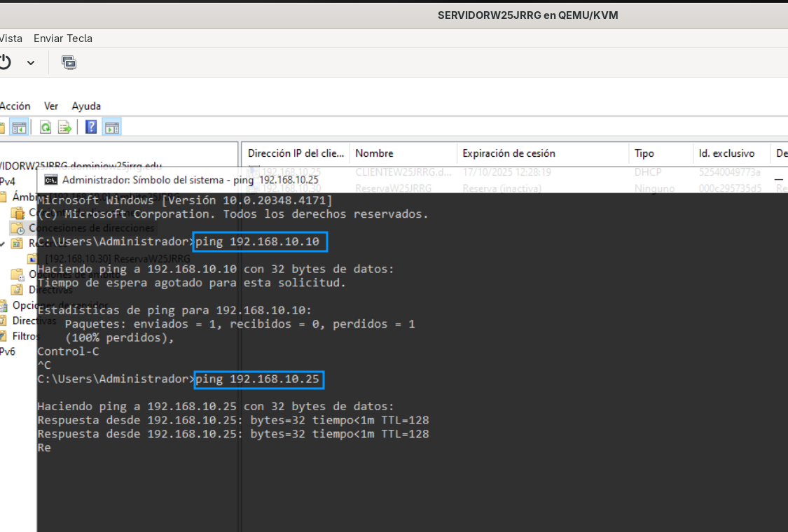Open the shutdown options dropdown arrow
This screenshot has height=532, width=788.
(x=31, y=63)
